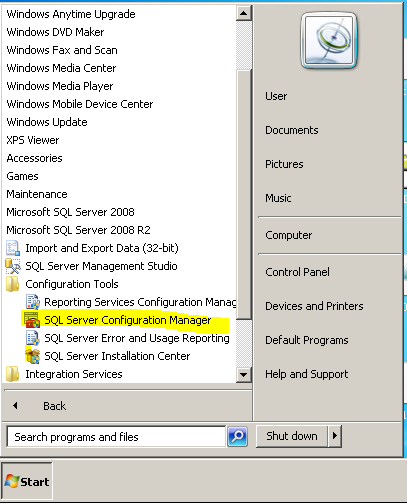This screenshot has width=407, height=503.
Task: Click SQL Server Error and Usage Reporting icon
Action: click(x=33, y=338)
